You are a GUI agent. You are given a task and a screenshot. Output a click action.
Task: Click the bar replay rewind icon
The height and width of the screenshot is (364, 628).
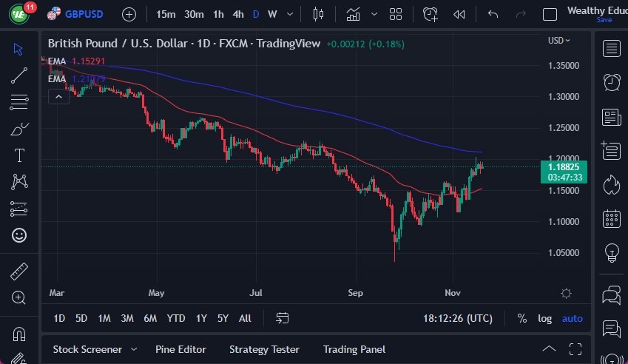[x=459, y=14]
